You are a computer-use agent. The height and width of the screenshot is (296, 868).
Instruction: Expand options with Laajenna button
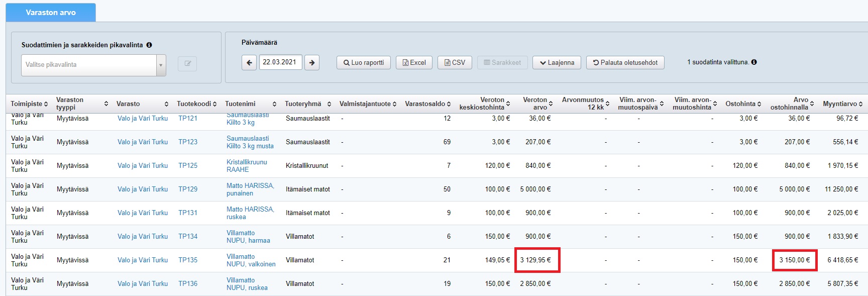pos(557,63)
